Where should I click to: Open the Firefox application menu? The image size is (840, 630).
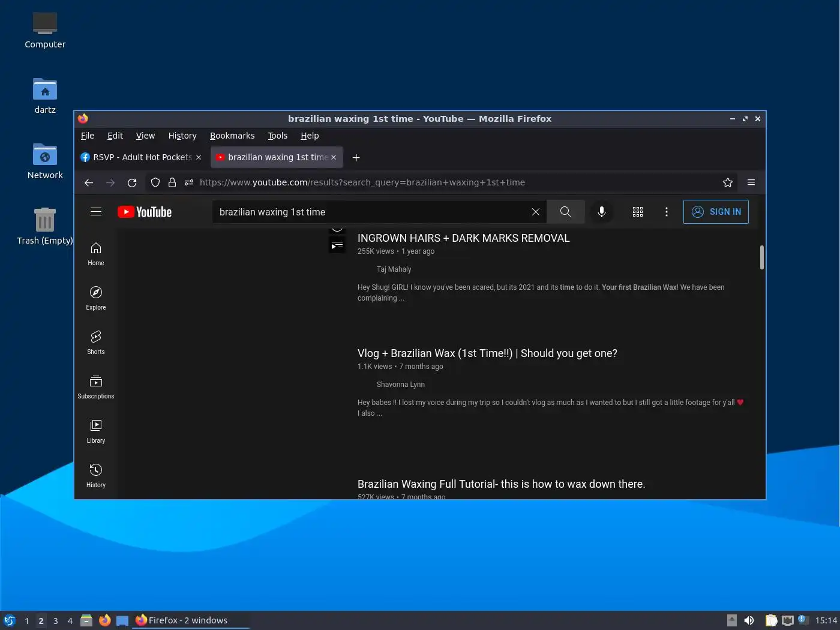751,182
